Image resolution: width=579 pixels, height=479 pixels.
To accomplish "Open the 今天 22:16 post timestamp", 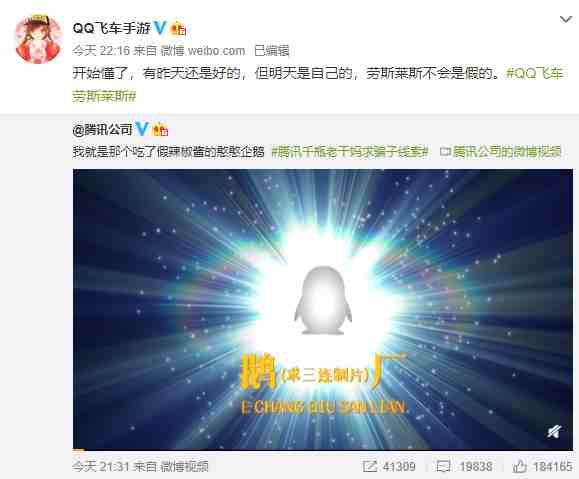I will tap(101, 51).
